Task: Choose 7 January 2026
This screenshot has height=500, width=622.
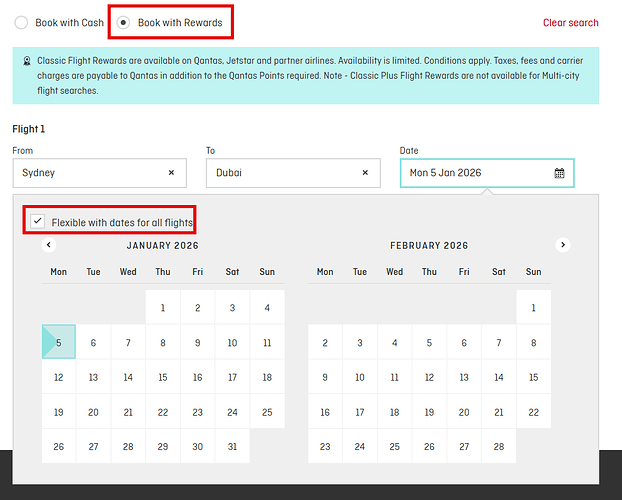Action: point(128,342)
